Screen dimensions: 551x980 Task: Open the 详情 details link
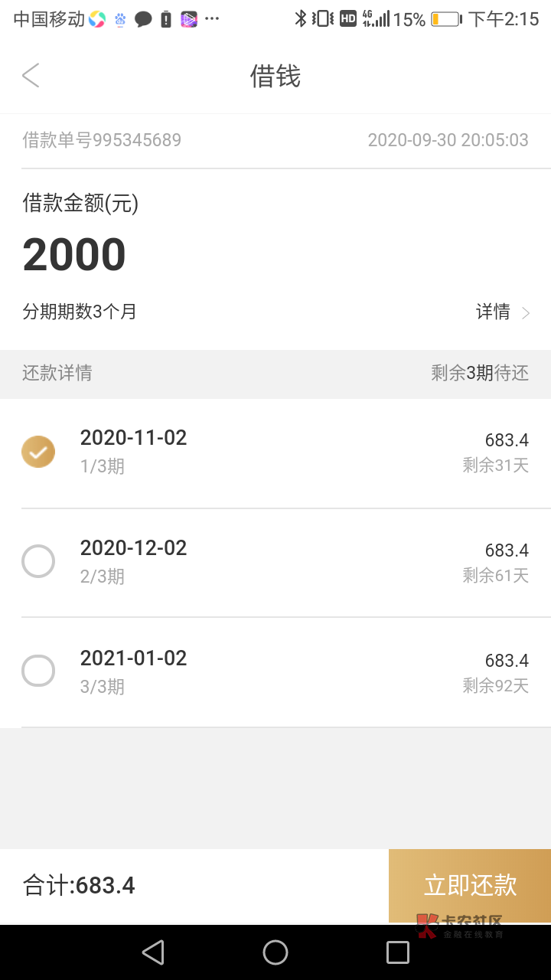(494, 312)
